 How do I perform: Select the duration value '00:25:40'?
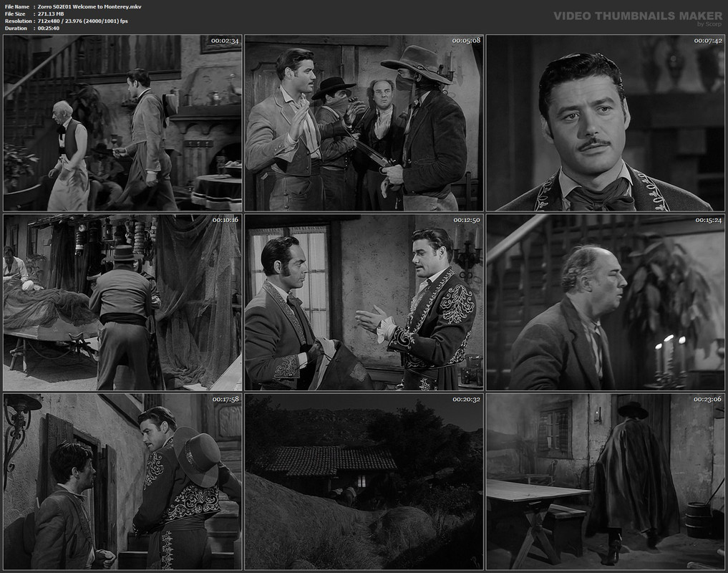(x=48, y=29)
